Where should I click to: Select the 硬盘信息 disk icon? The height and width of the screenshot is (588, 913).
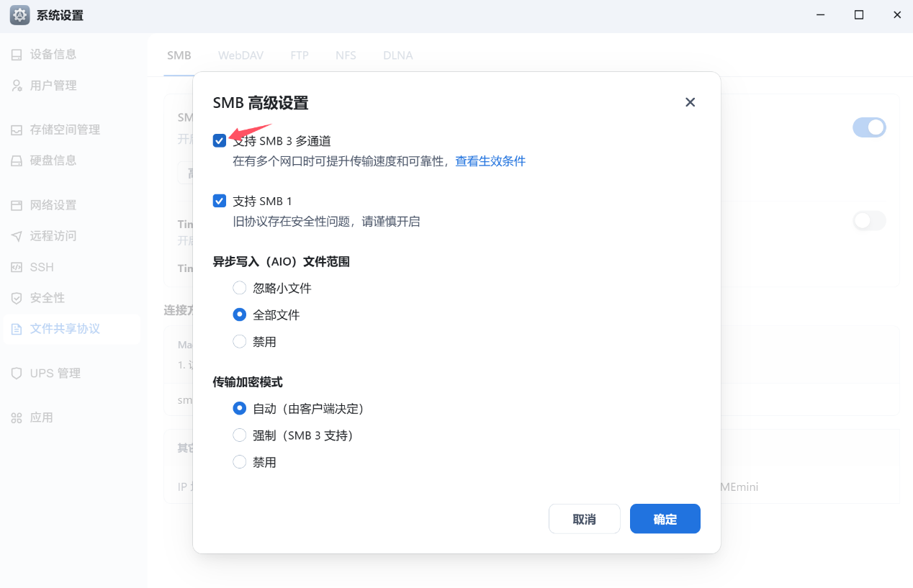click(17, 160)
